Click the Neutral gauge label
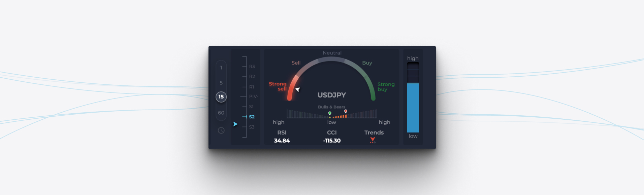The image size is (644, 195). (x=332, y=53)
